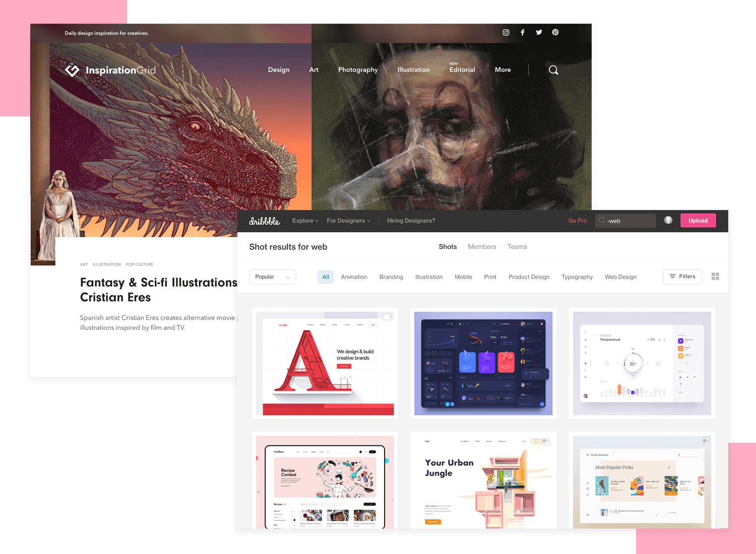
Task: Filter shots by Web Design
Action: pyautogui.click(x=620, y=277)
